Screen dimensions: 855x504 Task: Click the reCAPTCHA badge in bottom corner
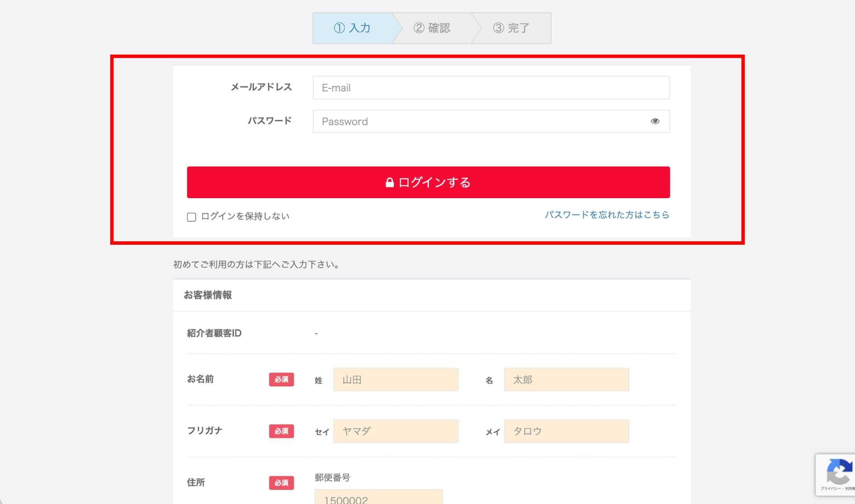tap(839, 474)
